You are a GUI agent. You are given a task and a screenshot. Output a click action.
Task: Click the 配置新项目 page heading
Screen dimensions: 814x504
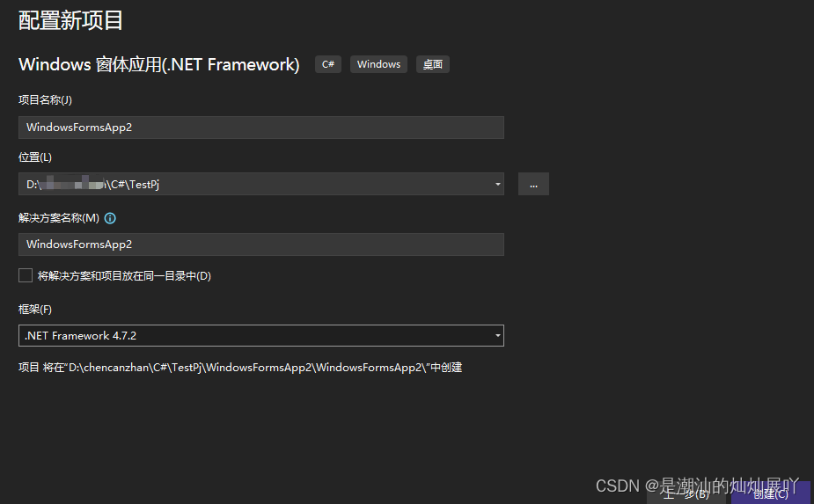tap(71, 20)
